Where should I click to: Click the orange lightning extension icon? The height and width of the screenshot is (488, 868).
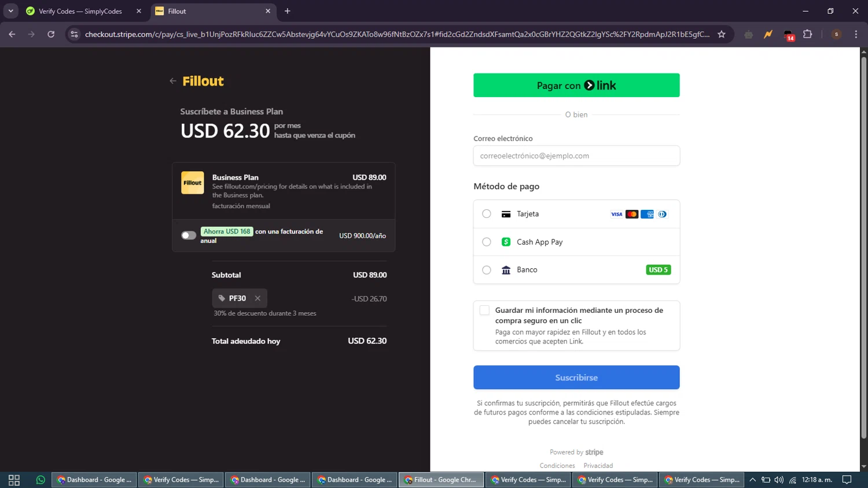click(768, 34)
